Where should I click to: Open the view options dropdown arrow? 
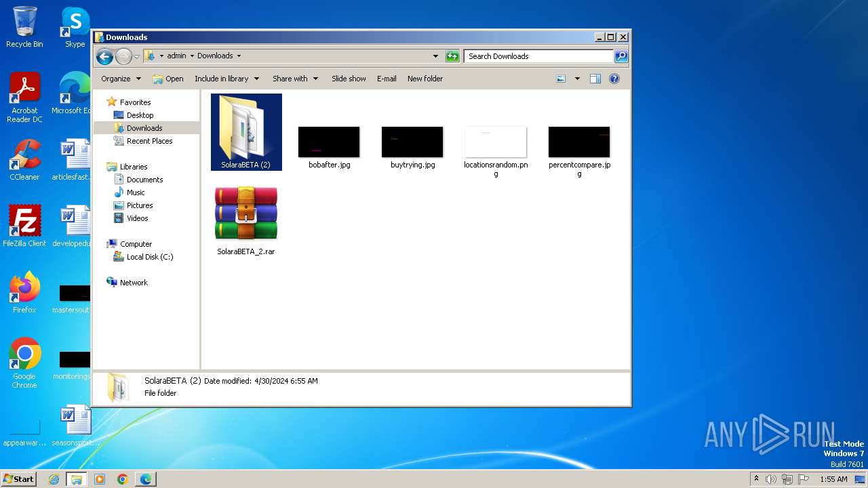[577, 79]
